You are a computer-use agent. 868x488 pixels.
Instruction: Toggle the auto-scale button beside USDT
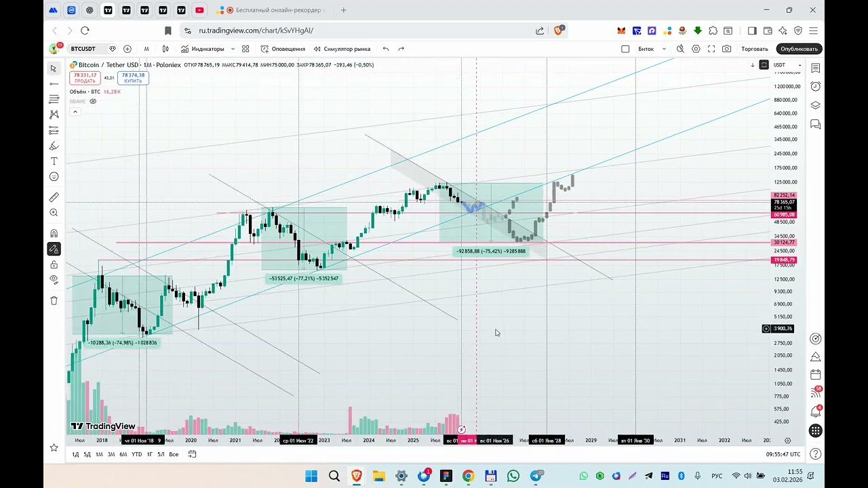tap(764, 65)
